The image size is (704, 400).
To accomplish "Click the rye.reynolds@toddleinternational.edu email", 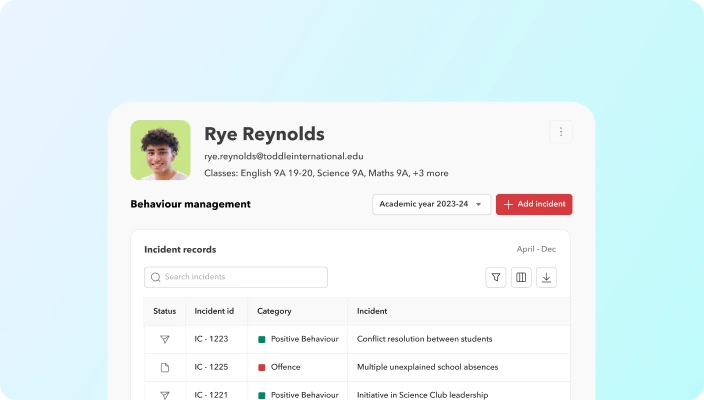I will pos(284,156).
